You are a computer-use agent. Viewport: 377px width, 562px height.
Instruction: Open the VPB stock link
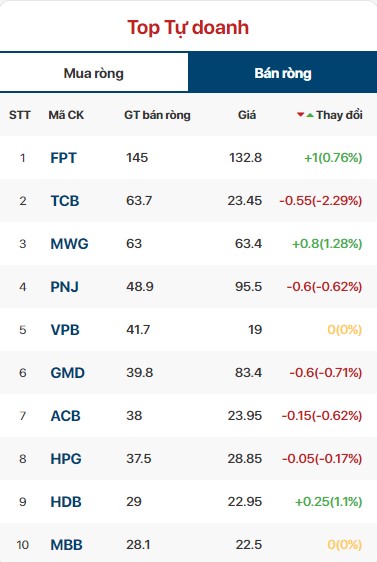(65, 330)
